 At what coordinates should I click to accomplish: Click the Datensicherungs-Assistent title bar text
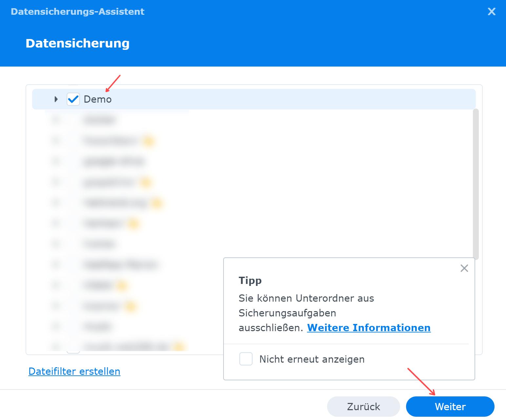click(78, 12)
